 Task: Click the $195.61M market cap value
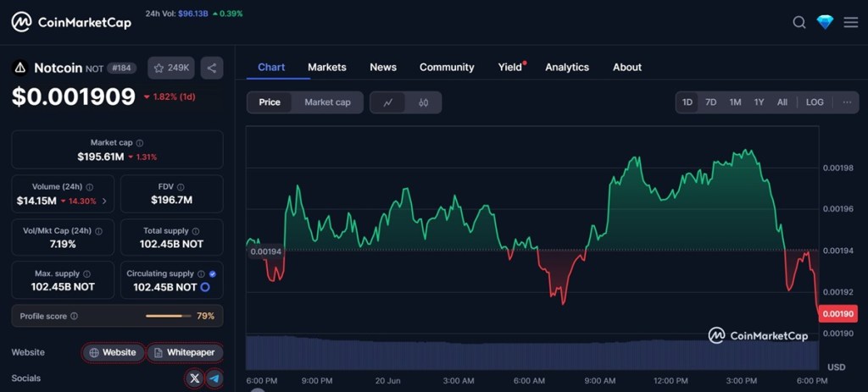[101, 157]
